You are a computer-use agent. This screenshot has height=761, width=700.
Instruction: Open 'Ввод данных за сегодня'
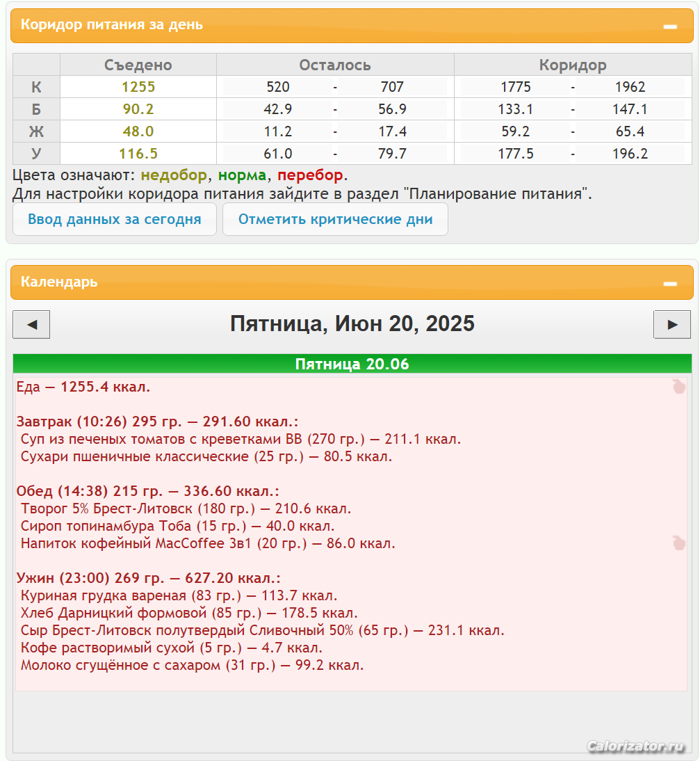115,220
